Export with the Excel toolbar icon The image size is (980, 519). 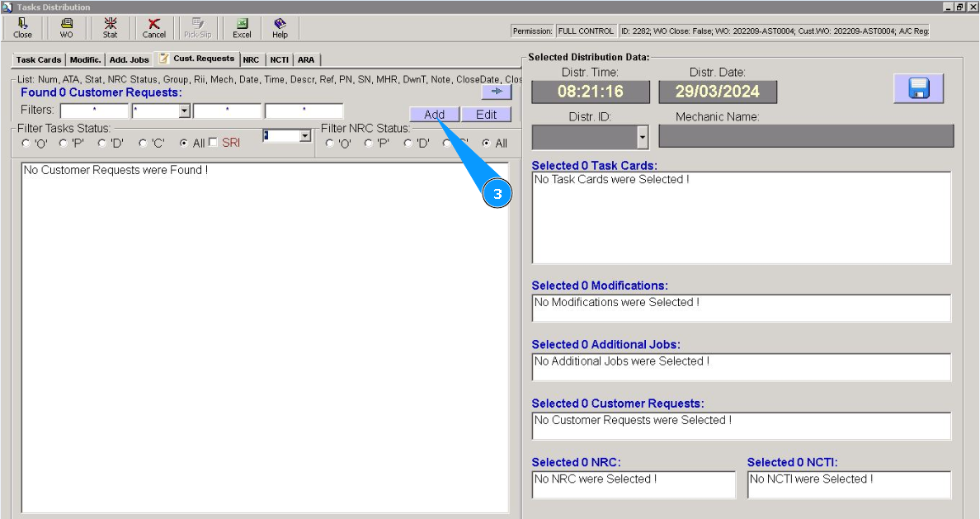pyautogui.click(x=242, y=28)
